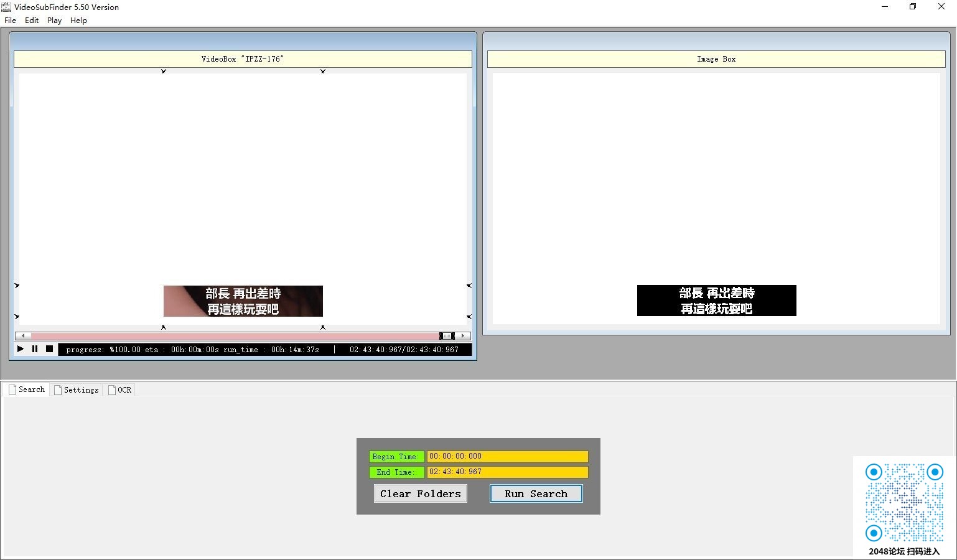Image resolution: width=957 pixels, height=560 pixels.
Task: Click the 02:43:40:967 timecode display
Action: 404,350
